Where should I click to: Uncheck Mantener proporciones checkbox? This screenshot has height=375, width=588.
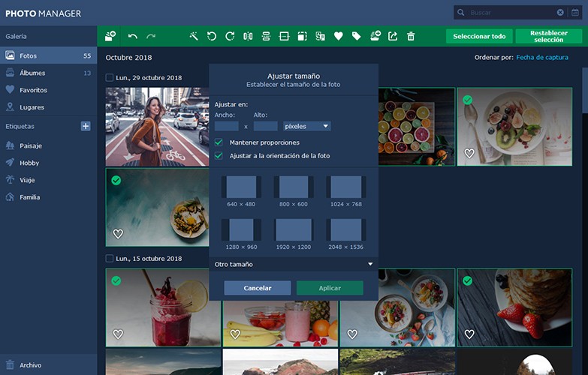tap(219, 142)
